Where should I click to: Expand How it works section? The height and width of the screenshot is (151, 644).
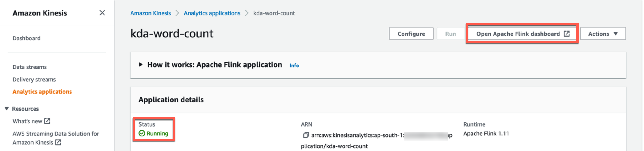140,65
